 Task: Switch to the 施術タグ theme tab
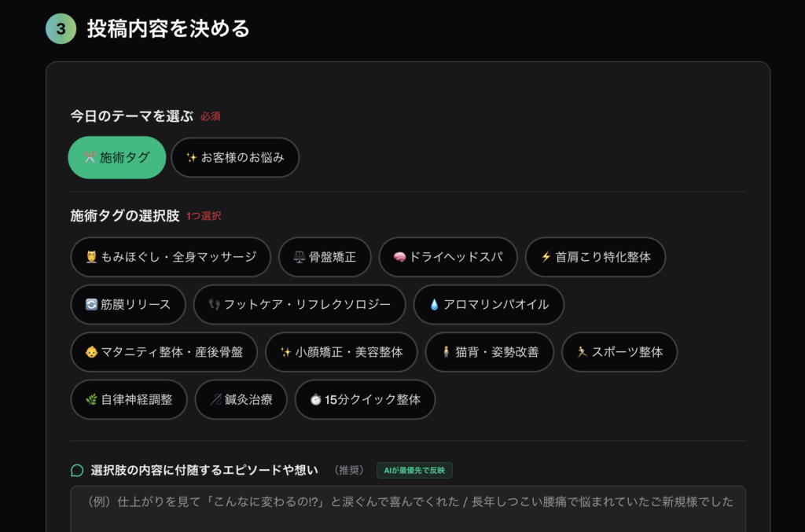[117, 157]
